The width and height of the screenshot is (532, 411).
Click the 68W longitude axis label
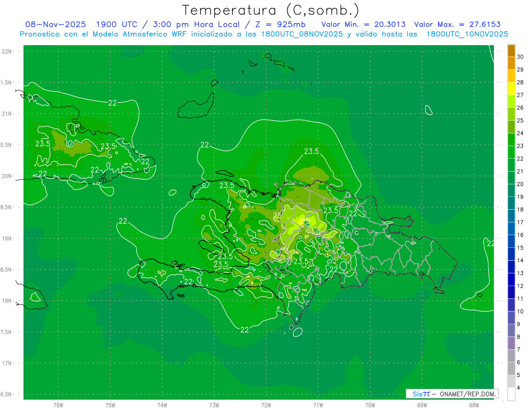point(473,405)
